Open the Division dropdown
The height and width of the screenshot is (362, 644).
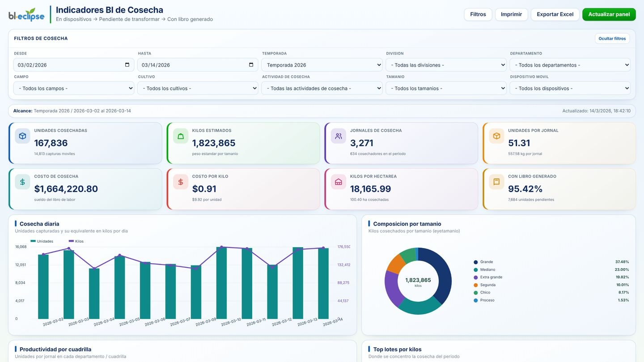446,65
